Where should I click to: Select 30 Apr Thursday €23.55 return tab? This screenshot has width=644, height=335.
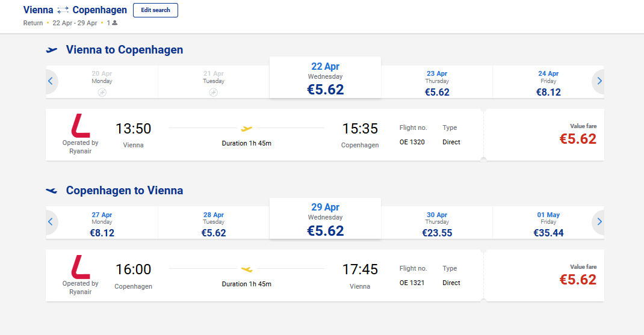tap(436, 223)
